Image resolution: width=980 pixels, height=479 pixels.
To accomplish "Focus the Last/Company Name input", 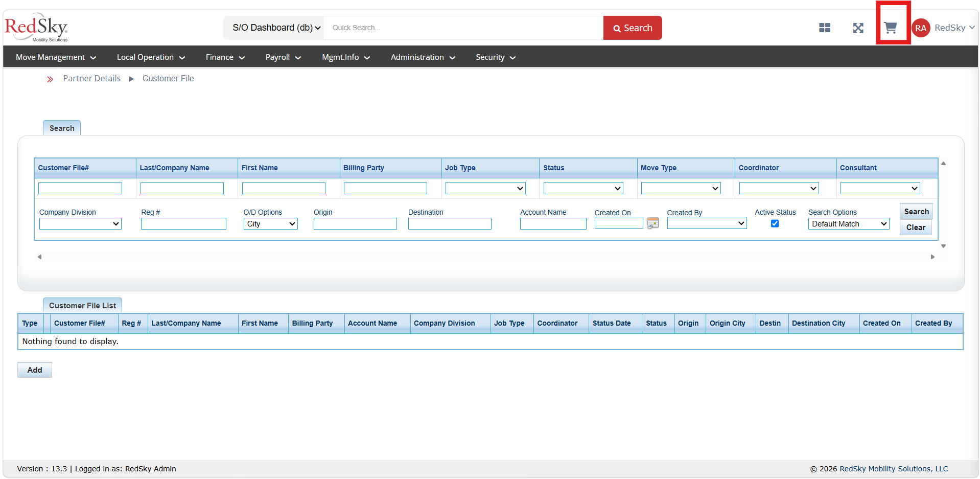I will (182, 188).
